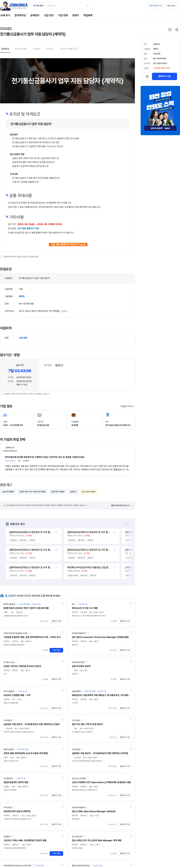Click 홈페이지 link under 접수방법
Viewport: 180px width, 868px height.
point(59,365)
